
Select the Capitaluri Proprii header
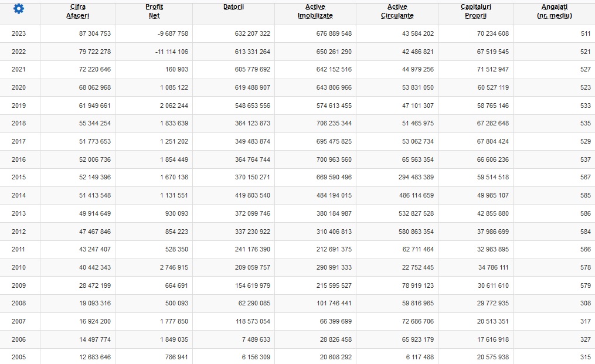476,11
